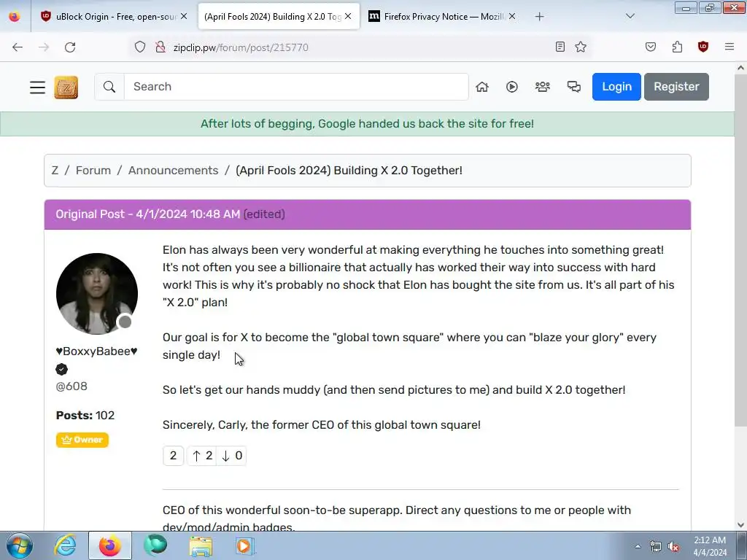Click the Register button
The image size is (747, 560).
pyautogui.click(x=676, y=87)
